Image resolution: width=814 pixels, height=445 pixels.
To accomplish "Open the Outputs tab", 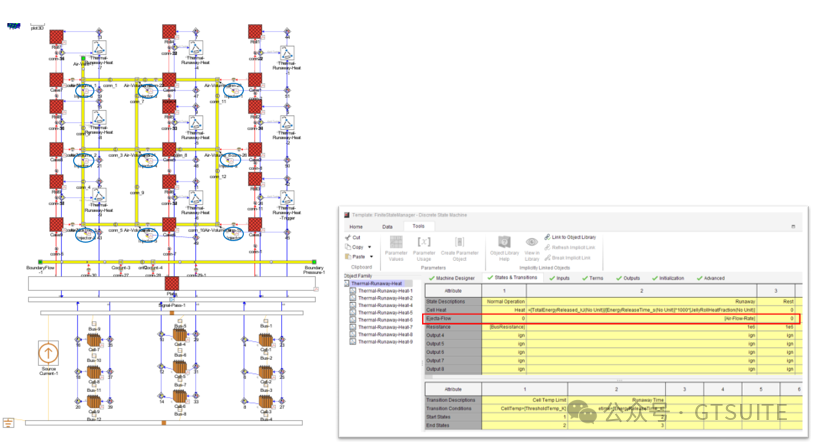I will (x=628, y=278).
